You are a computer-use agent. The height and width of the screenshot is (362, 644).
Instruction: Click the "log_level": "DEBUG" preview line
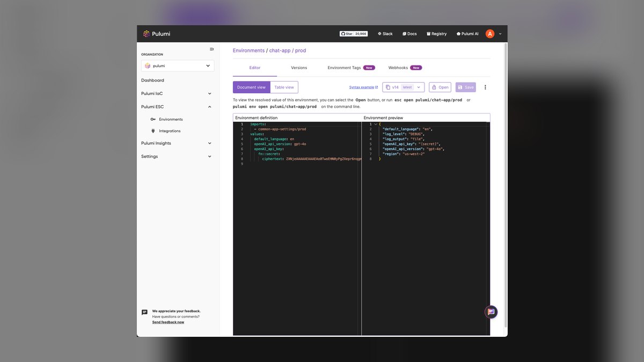pyautogui.click(x=403, y=134)
